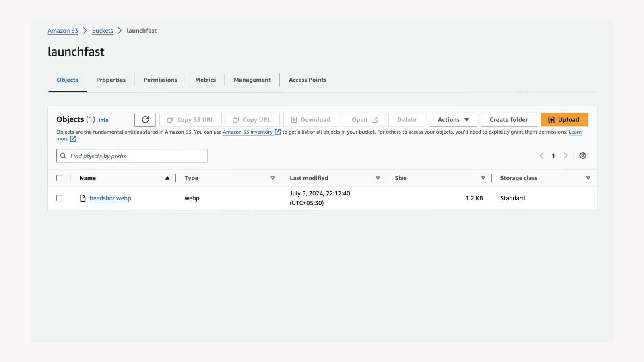Viewport: 644px width, 362px height.
Task: Open the Actions dropdown
Action: click(x=452, y=119)
